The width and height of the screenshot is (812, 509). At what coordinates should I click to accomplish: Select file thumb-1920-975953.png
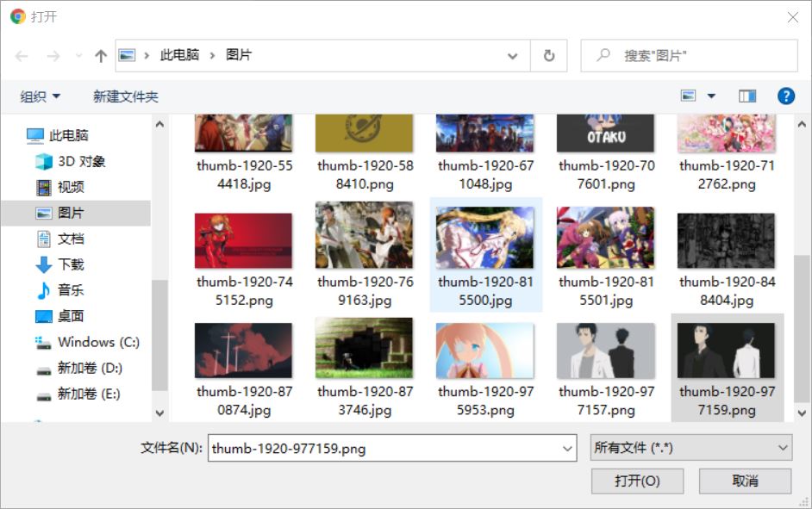(485, 369)
